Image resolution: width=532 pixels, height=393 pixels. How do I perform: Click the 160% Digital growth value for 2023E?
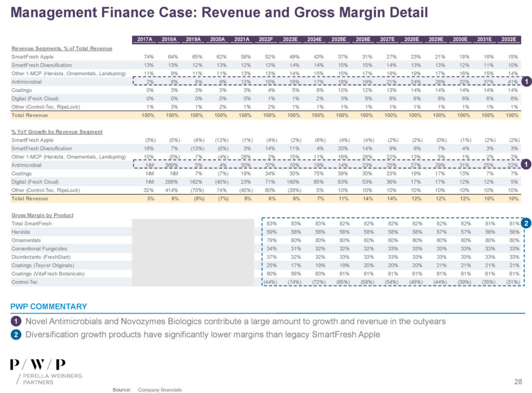coord(293,182)
